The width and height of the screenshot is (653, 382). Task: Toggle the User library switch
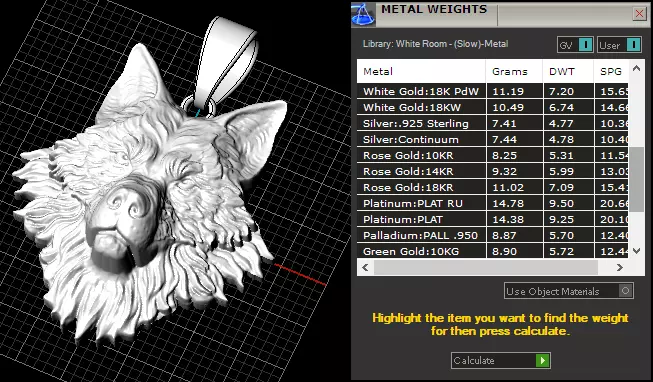[619, 45]
